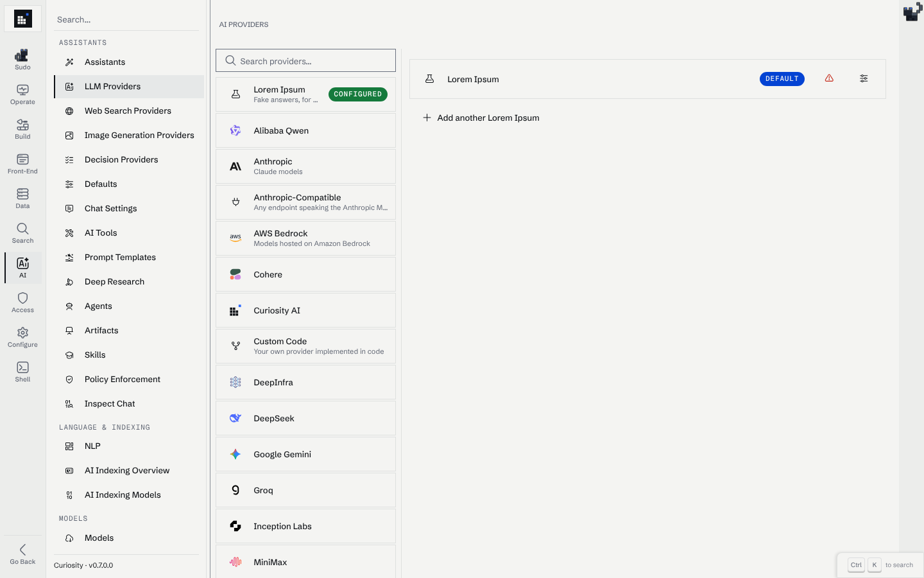
Task: Click the user avatar icon top right
Action: [912, 12]
